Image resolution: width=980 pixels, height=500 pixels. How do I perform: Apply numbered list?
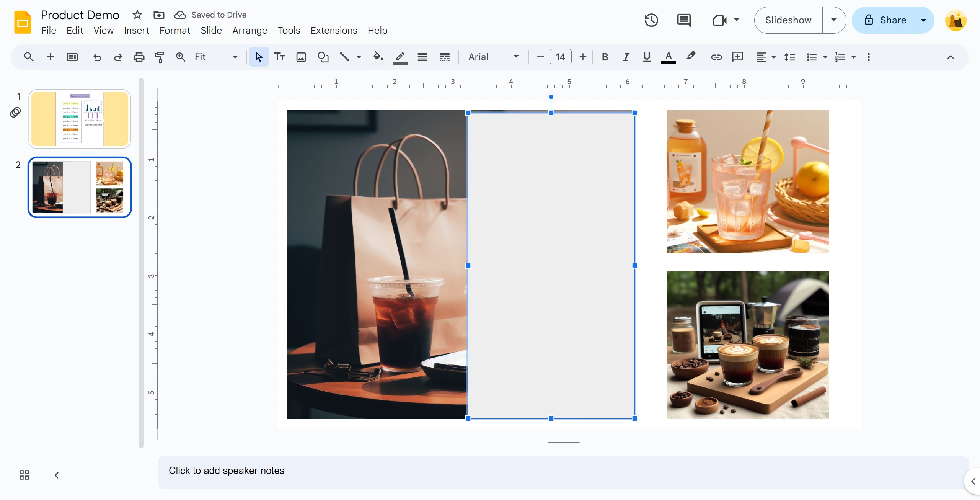point(840,57)
